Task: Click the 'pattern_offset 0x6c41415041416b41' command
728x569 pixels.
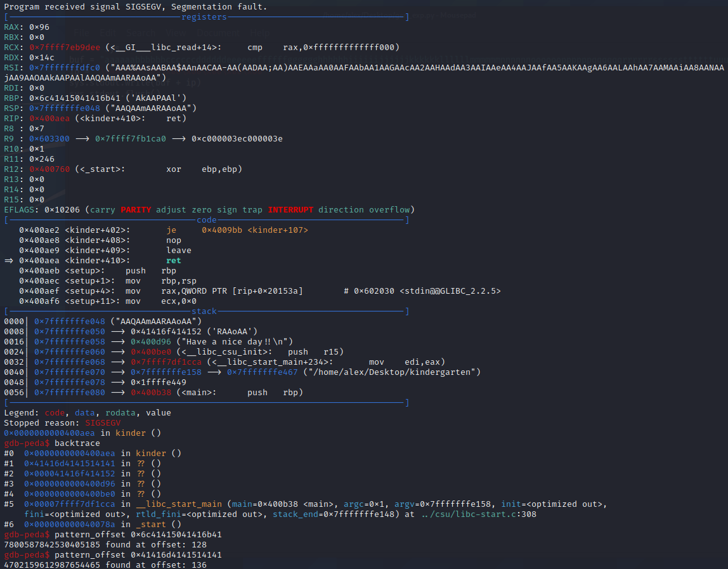Action: pyautogui.click(x=138, y=535)
